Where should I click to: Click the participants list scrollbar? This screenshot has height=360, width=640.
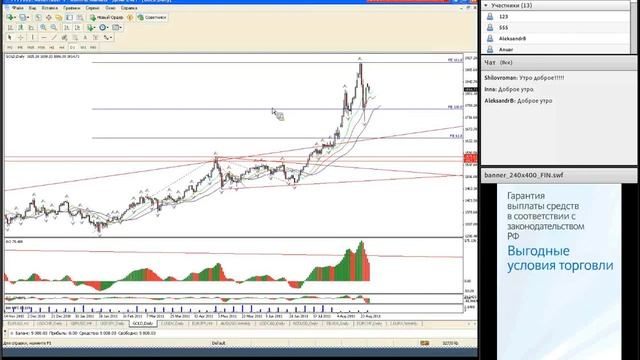(x=634, y=27)
